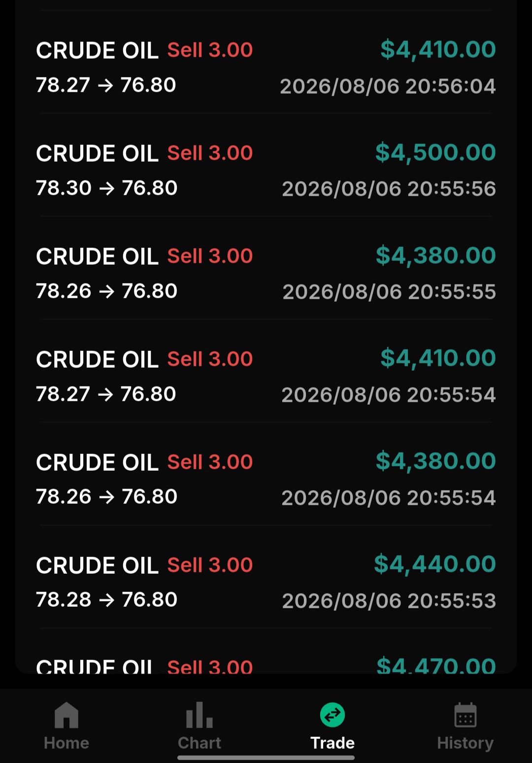The height and width of the screenshot is (763, 532).
Task: Tap CRUDE OIL title of $4,500.00 trade
Action: pos(97,153)
